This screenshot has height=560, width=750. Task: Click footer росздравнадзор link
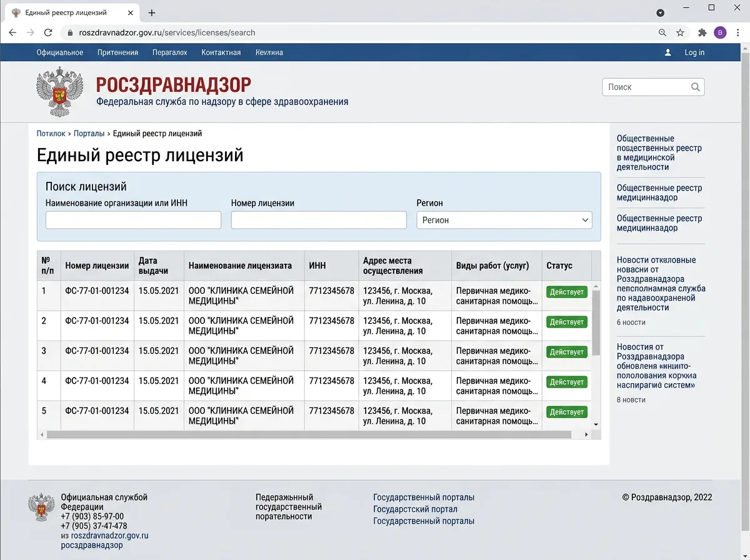click(92, 545)
